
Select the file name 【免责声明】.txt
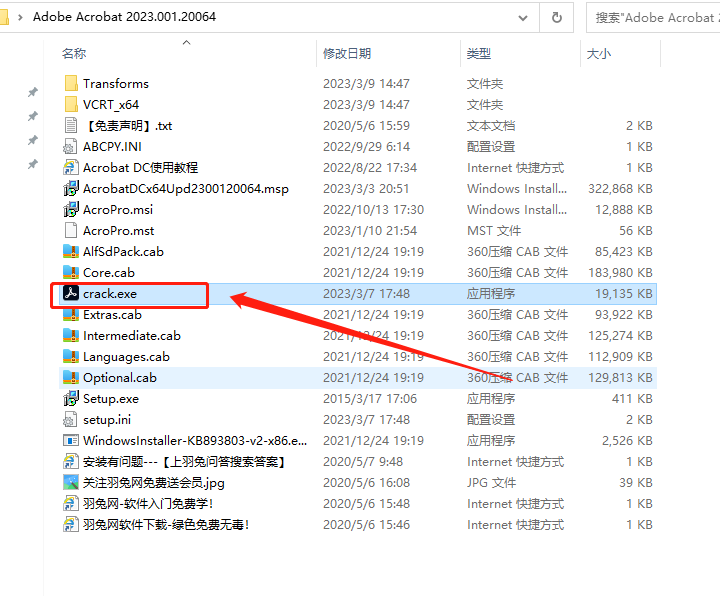point(128,126)
